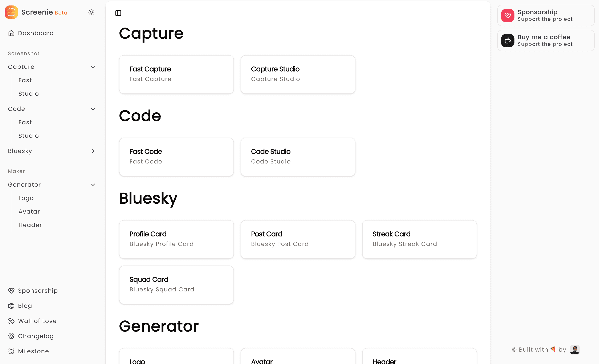This screenshot has width=599, height=364.
Task: Open the Streak Card link
Action: [419, 239]
